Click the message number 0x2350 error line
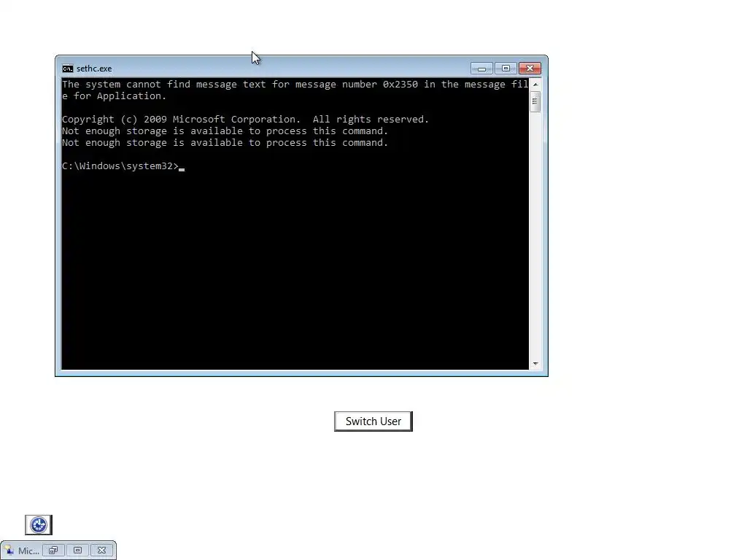Viewport: 747px width, 560px height. pyautogui.click(x=295, y=90)
